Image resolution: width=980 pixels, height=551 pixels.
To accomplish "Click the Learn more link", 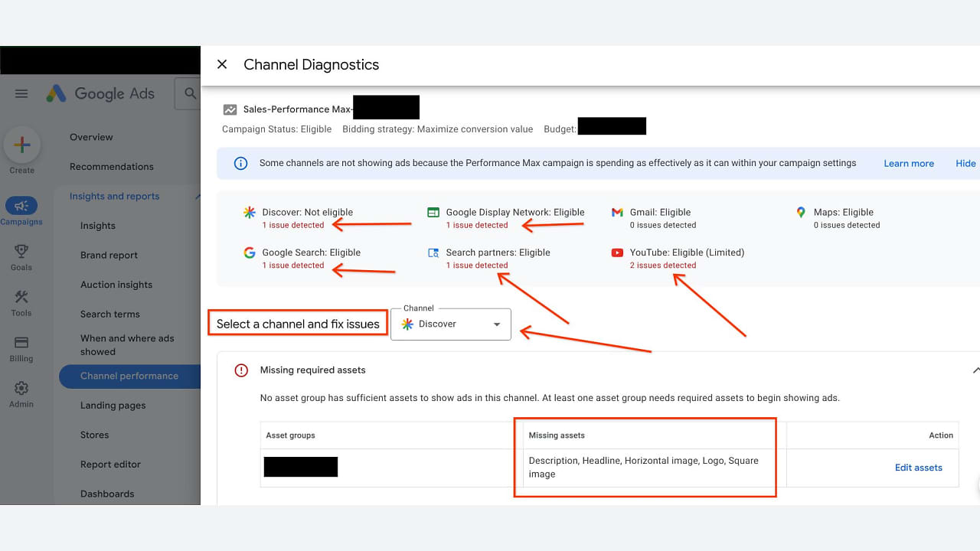I will point(909,163).
